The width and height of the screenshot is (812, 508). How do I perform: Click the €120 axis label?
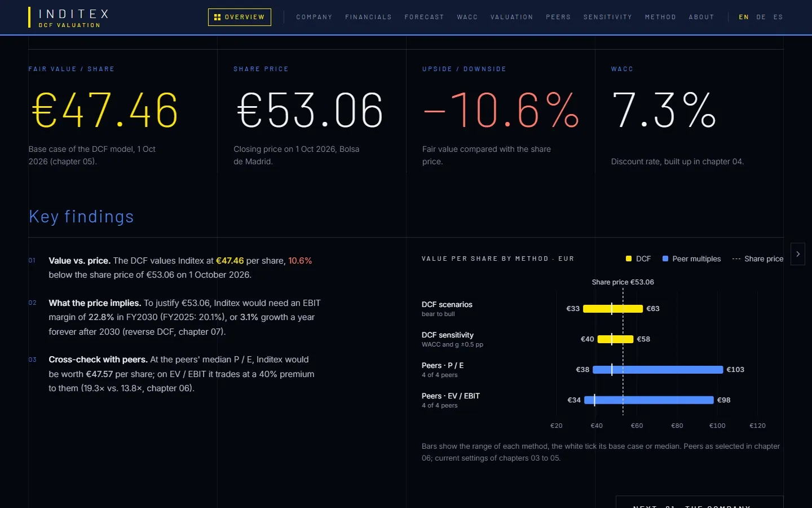pyautogui.click(x=757, y=426)
